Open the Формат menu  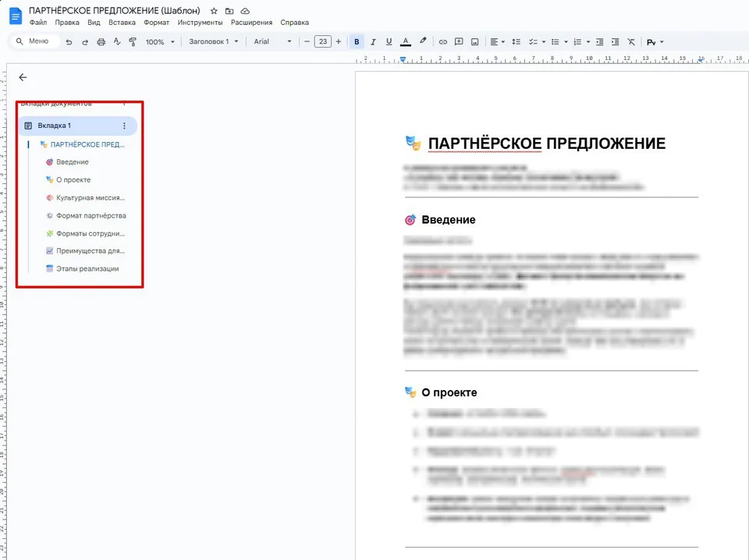156,23
